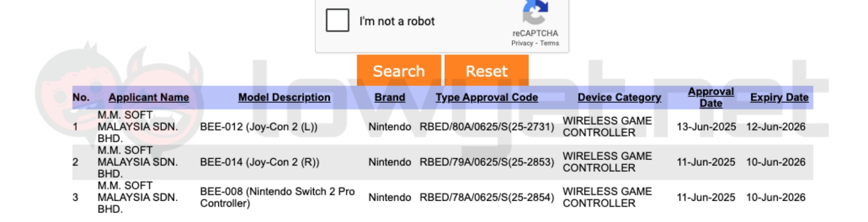Click approval date 11-Jun-2025 in row 3

click(x=706, y=197)
